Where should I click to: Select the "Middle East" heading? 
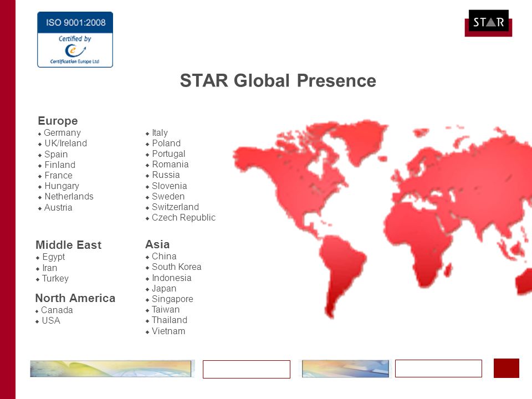(69, 245)
